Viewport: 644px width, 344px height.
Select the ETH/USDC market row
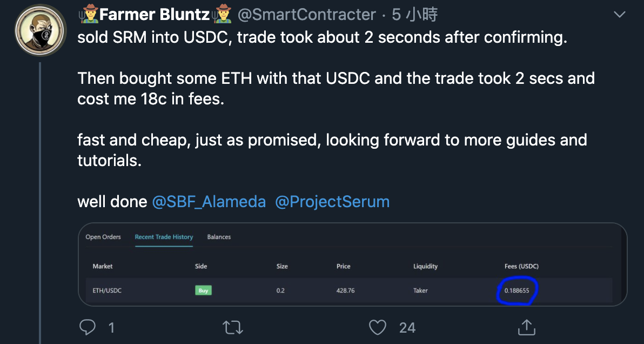pyautogui.click(x=349, y=290)
